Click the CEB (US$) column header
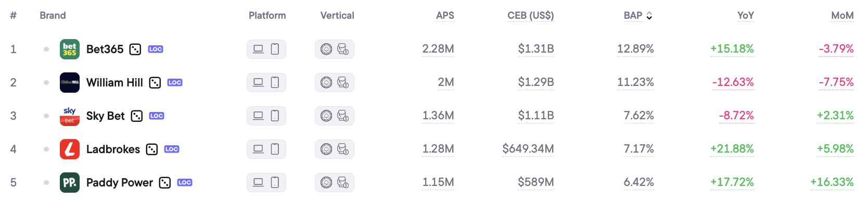 point(531,16)
